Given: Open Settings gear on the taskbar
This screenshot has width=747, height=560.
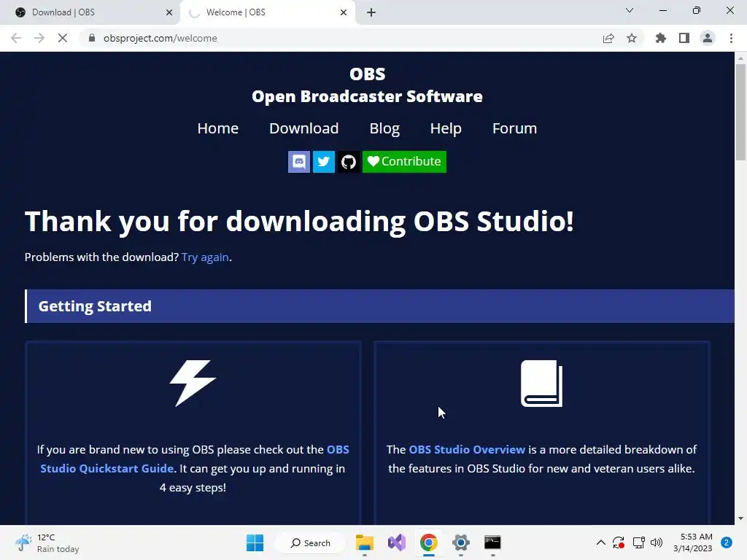Looking at the screenshot, I should (x=461, y=542).
